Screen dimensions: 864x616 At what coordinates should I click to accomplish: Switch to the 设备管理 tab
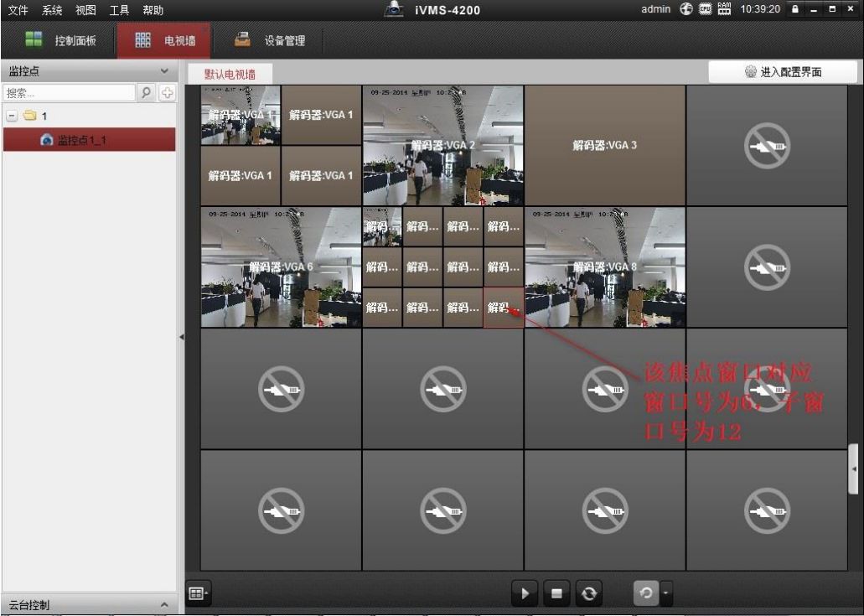pyautogui.click(x=270, y=40)
